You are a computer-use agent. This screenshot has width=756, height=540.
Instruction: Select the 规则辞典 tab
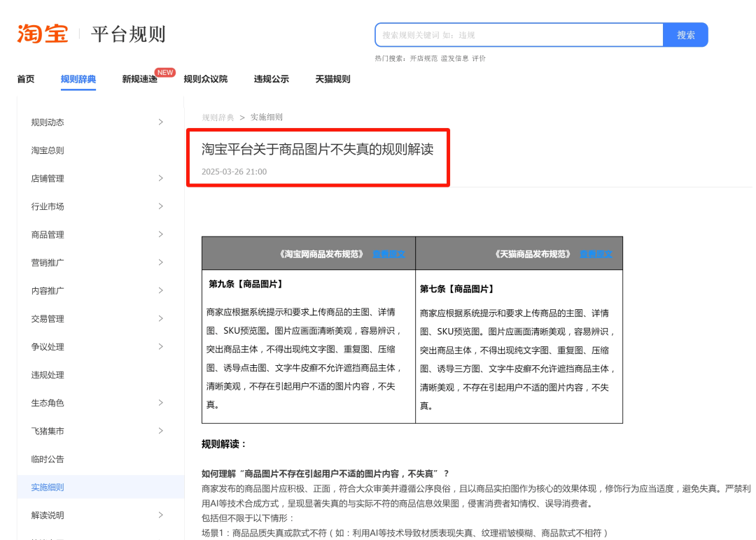click(78, 79)
